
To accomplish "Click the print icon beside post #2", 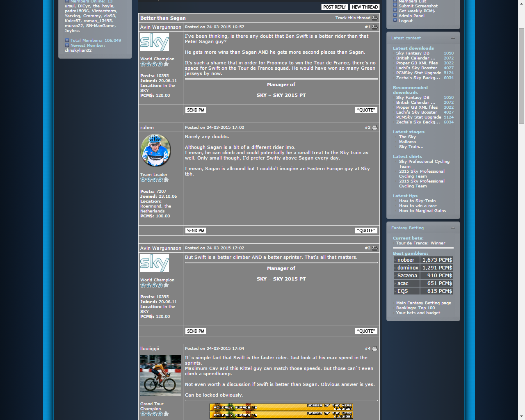I will tap(374, 128).
